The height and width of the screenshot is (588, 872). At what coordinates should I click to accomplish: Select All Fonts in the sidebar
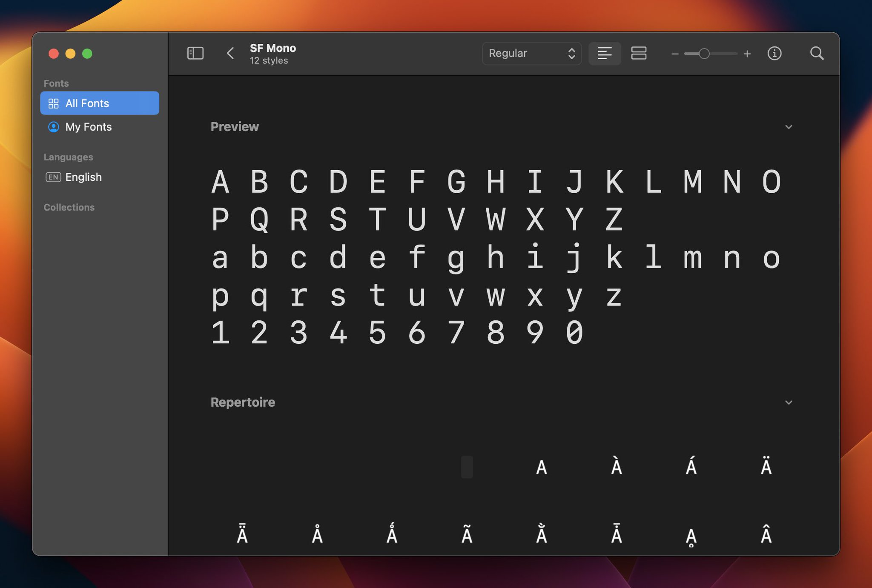[x=86, y=103]
